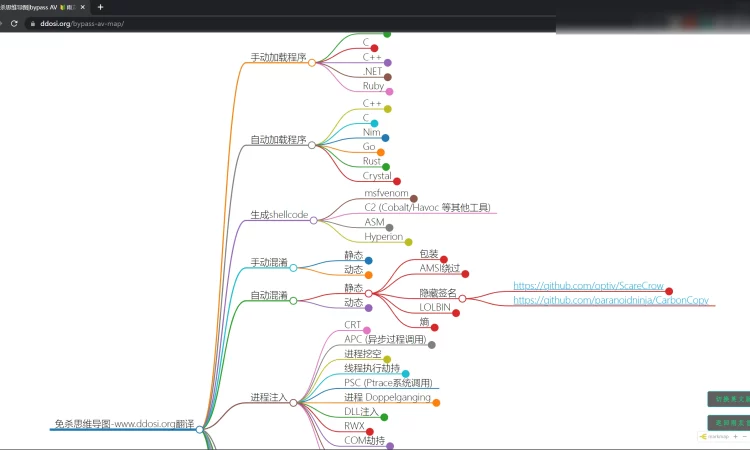750x450 pixels.
Task: Click the 自动加载程序 node label
Action: 278,139
